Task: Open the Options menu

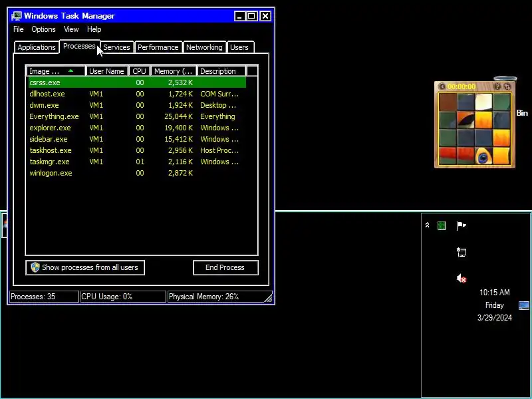Action: (x=43, y=29)
